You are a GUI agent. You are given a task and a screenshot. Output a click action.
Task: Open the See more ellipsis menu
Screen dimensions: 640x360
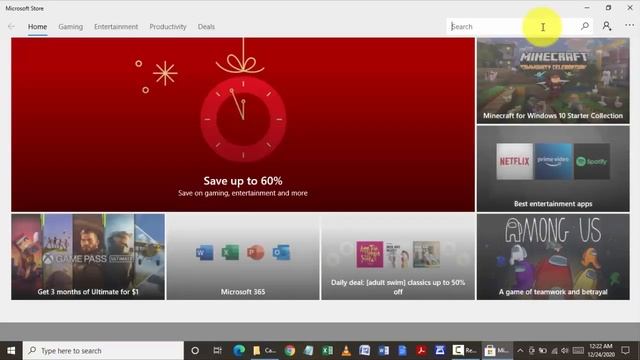tap(629, 25)
